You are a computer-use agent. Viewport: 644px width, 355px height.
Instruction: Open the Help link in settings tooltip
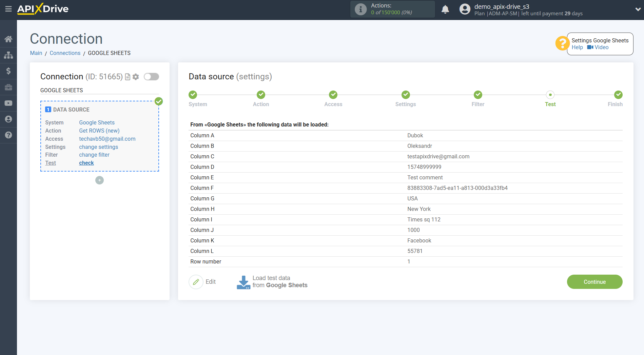tap(577, 47)
